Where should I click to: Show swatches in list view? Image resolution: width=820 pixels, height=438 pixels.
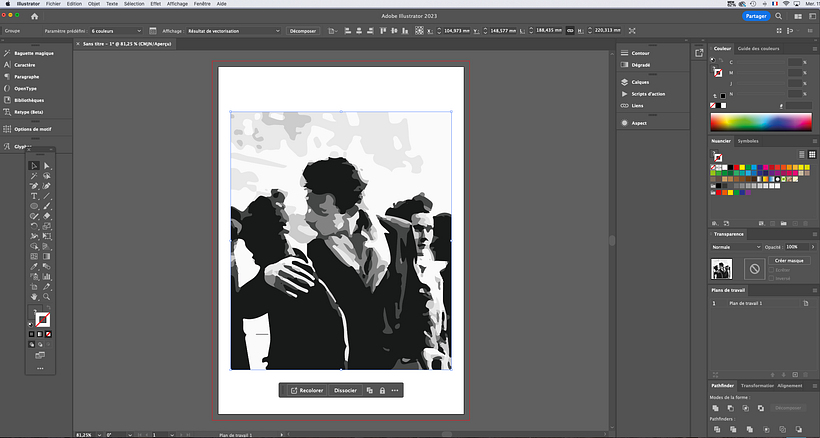(x=803, y=154)
